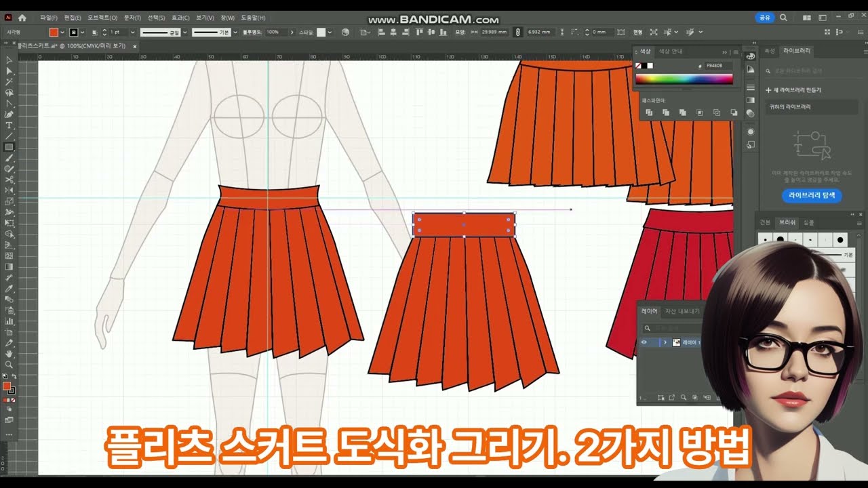The height and width of the screenshot is (488, 868).
Task: Switch to the 라이브러리 tab
Action: 797,51
